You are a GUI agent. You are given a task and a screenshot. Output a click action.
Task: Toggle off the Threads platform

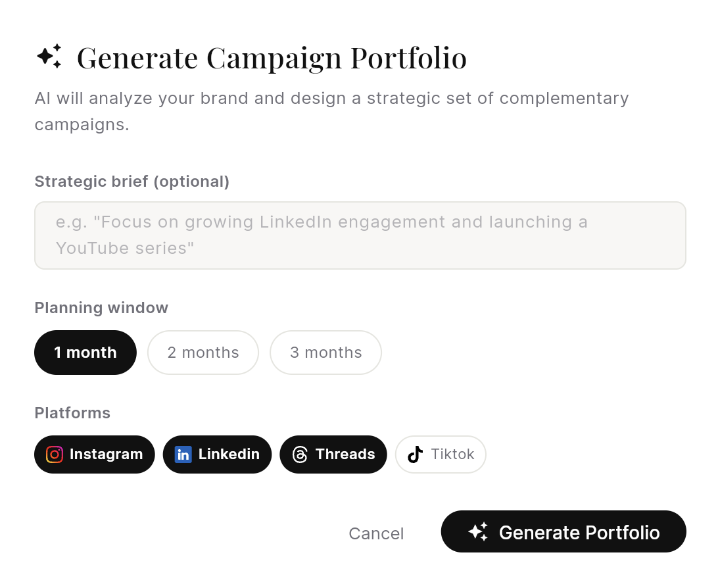click(333, 454)
